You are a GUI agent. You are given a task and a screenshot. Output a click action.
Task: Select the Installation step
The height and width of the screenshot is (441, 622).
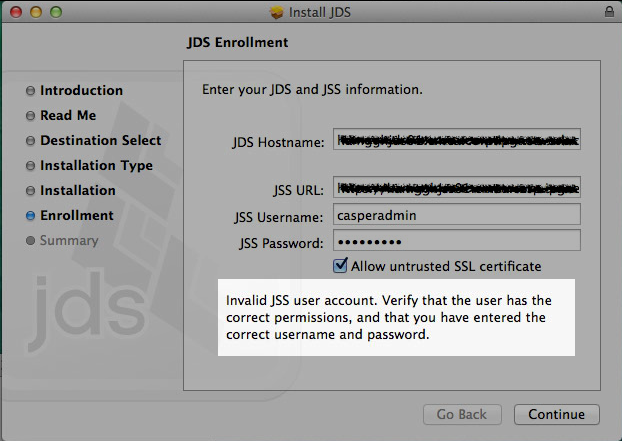[x=78, y=190]
